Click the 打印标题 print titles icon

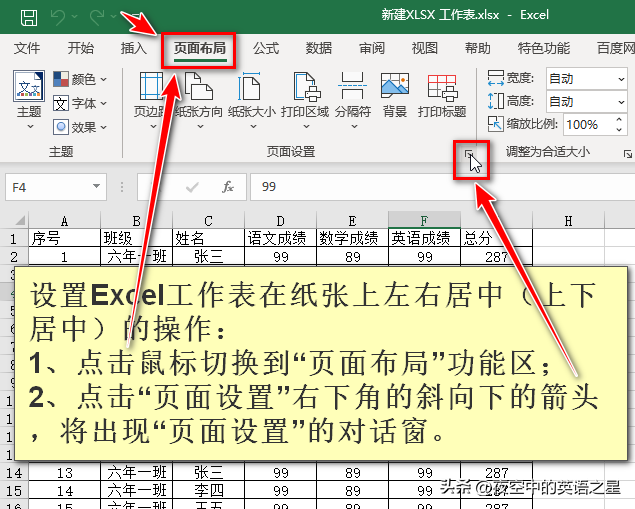tap(442, 87)
